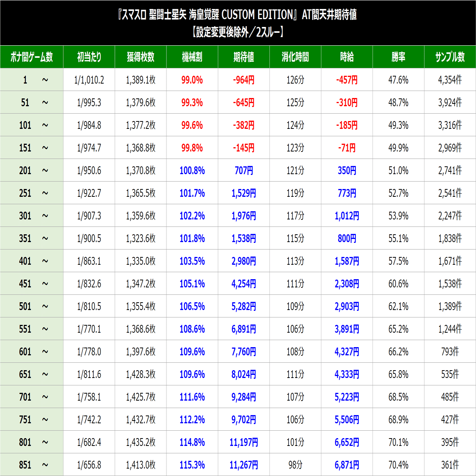Viewport: 476px width, 476px height.
Task: Click the -964円 expected value cell
Action: tap(244, 80)
